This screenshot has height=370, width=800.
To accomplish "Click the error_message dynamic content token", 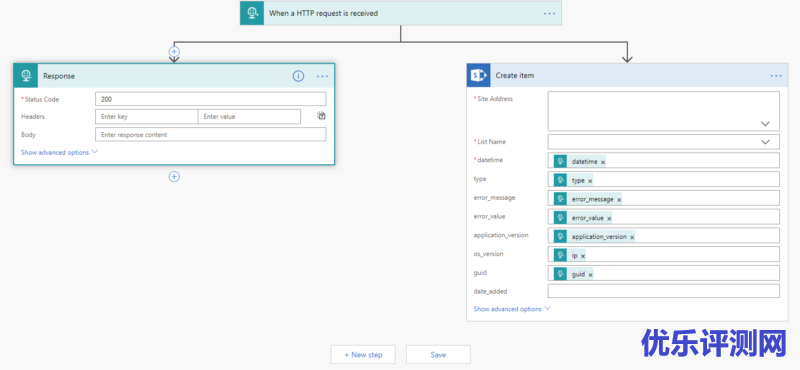I will pos(588,200).
